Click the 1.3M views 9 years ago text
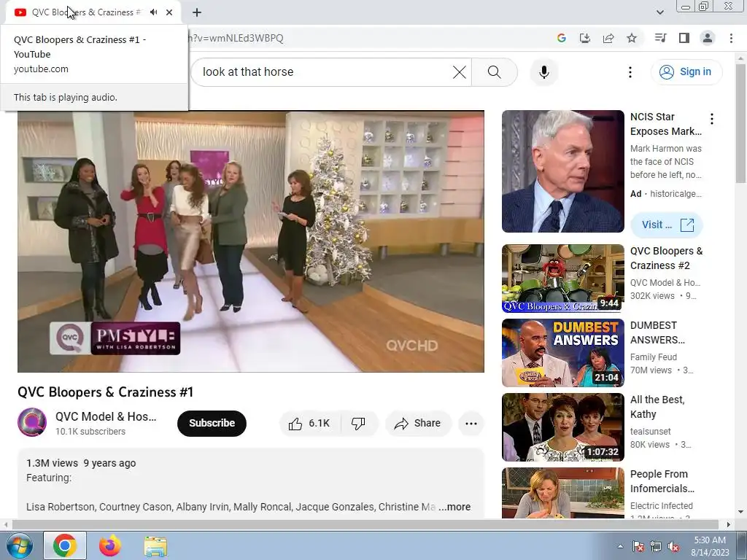 tap(81, 463)
